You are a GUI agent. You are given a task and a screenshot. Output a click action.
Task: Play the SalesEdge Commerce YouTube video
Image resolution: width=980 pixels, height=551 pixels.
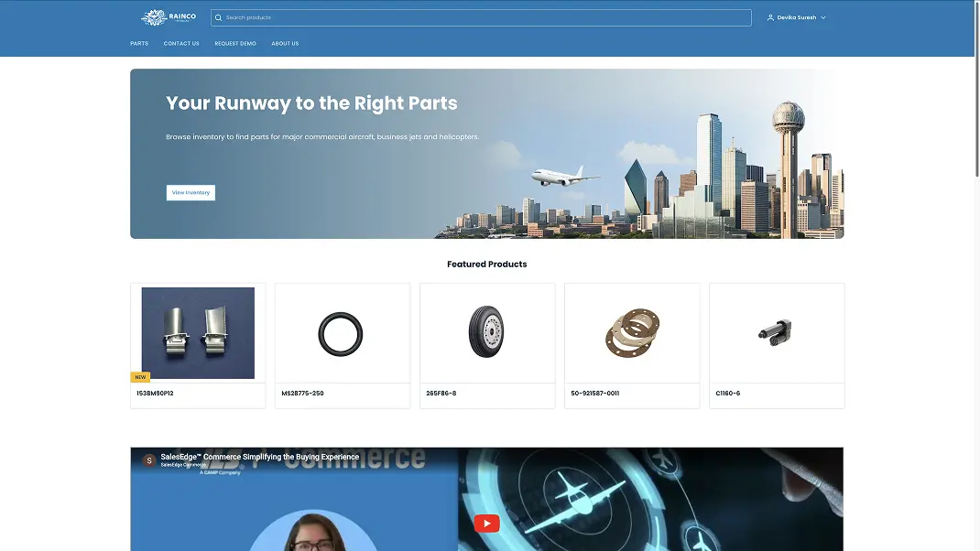(x=487, y=524)
